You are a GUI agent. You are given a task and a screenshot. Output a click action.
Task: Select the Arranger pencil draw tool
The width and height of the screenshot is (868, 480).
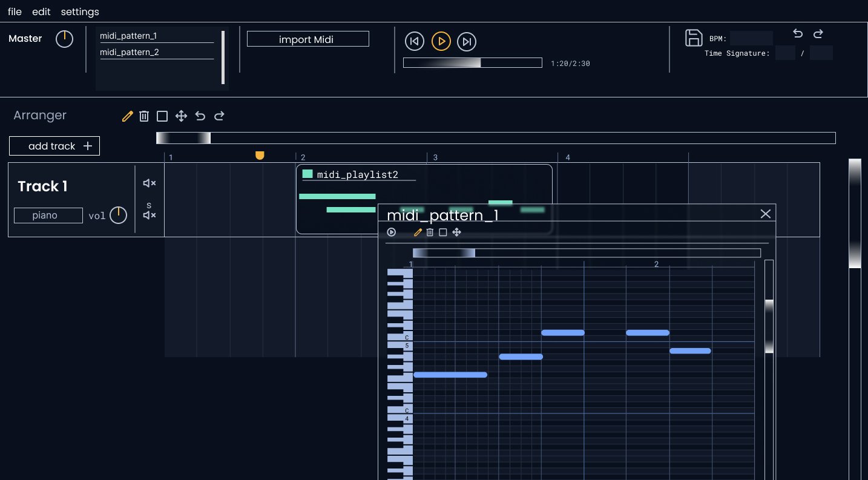[127, 116]
